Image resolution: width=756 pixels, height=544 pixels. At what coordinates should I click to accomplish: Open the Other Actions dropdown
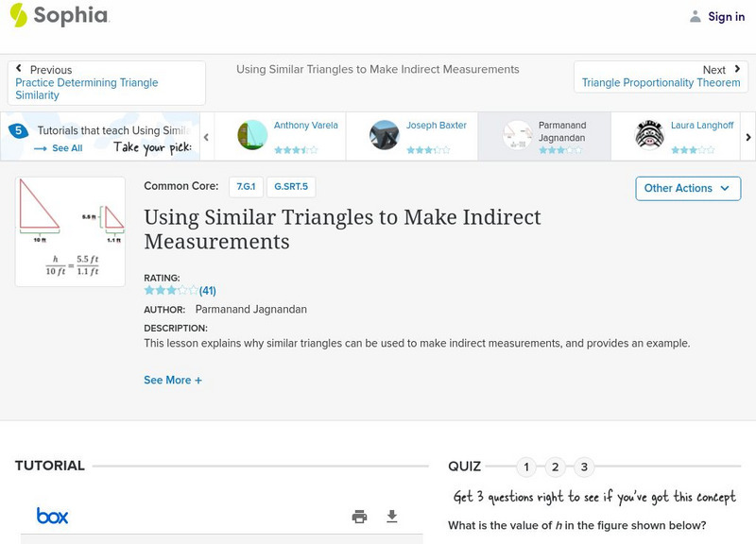[687, 188]
